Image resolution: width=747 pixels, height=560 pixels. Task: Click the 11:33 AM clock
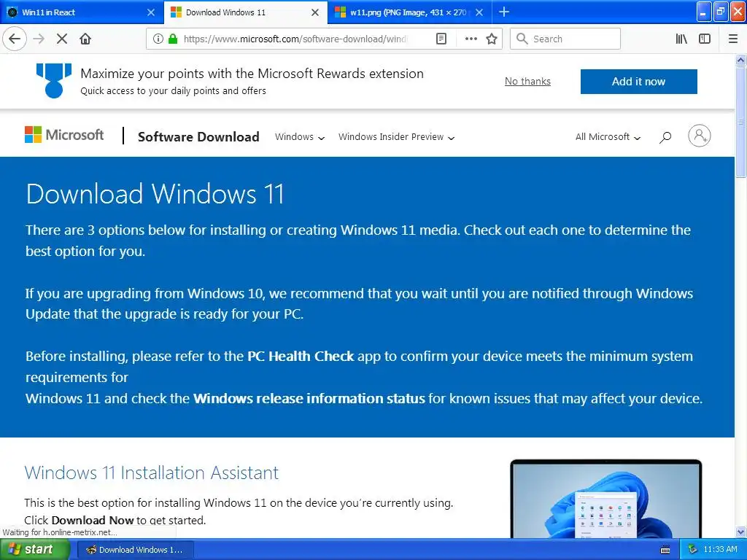point(720,550)
